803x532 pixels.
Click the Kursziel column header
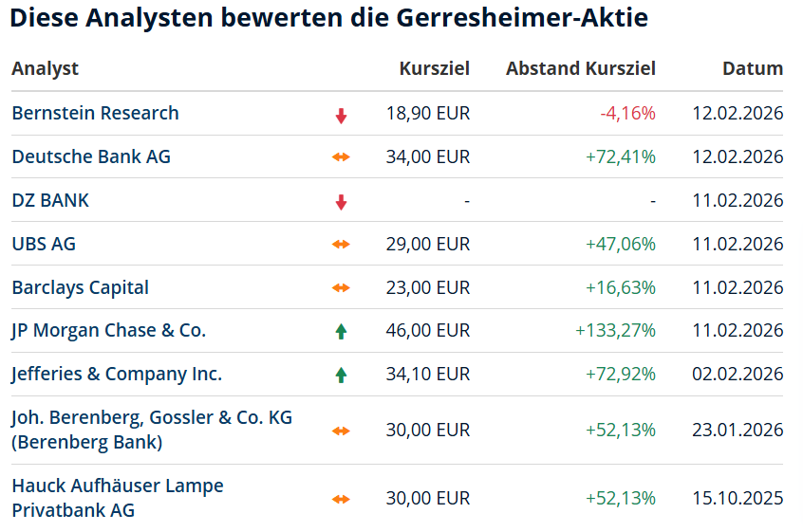[434, 68]
